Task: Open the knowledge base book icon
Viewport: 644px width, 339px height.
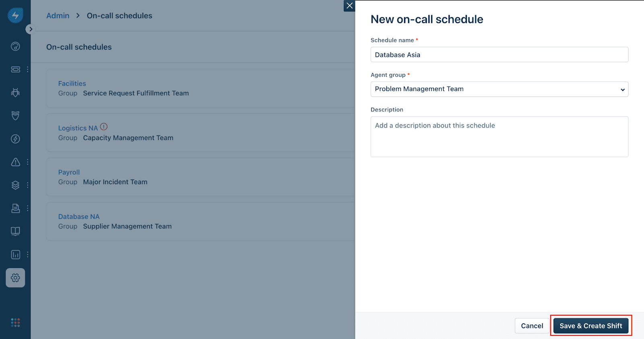Action: [x=15, y=231]
